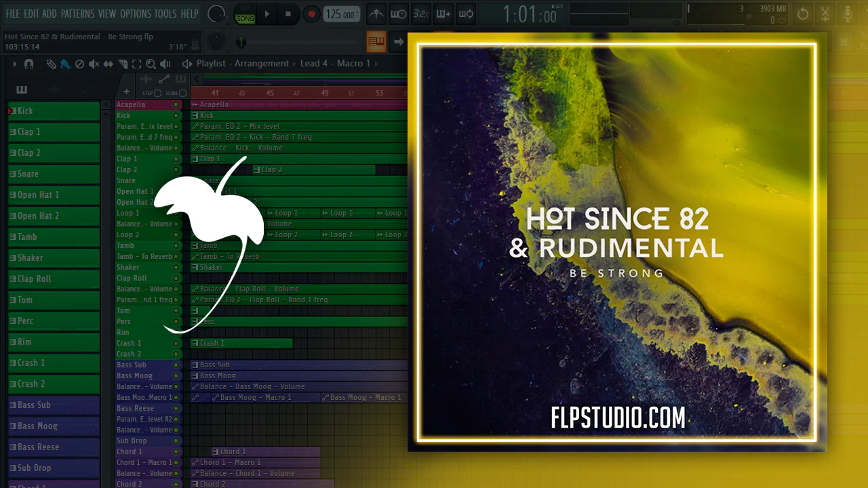The width and height of the screenshot is (868, 488).
Task: Open the FILE menu
Action: 13,14
